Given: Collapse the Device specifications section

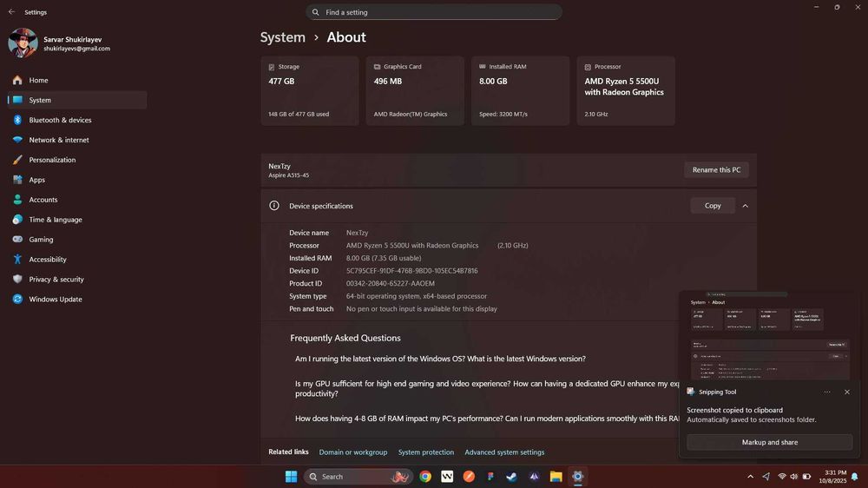Looking at the screenshot, I should tap(745, 206).
